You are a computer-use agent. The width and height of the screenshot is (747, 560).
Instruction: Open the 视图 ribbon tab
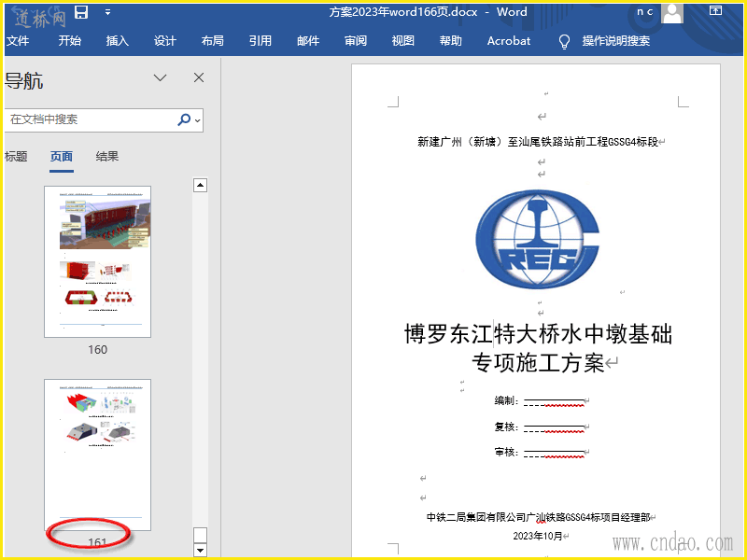click(403, 41)
